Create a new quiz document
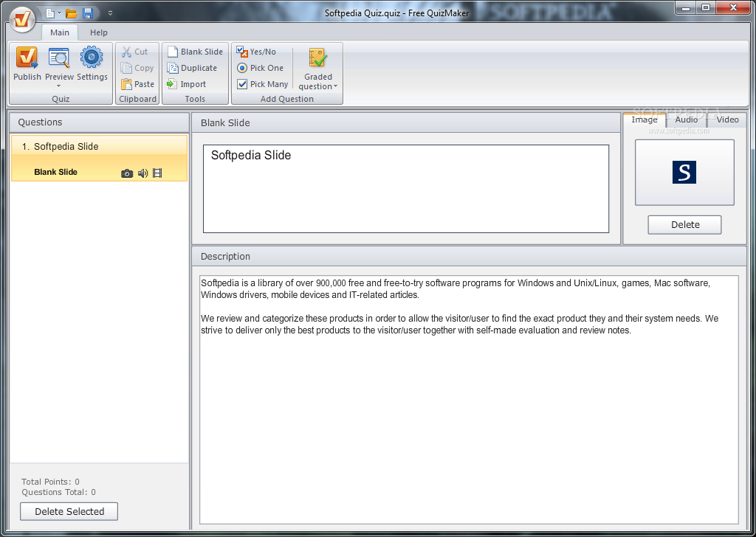 (50, 13)
